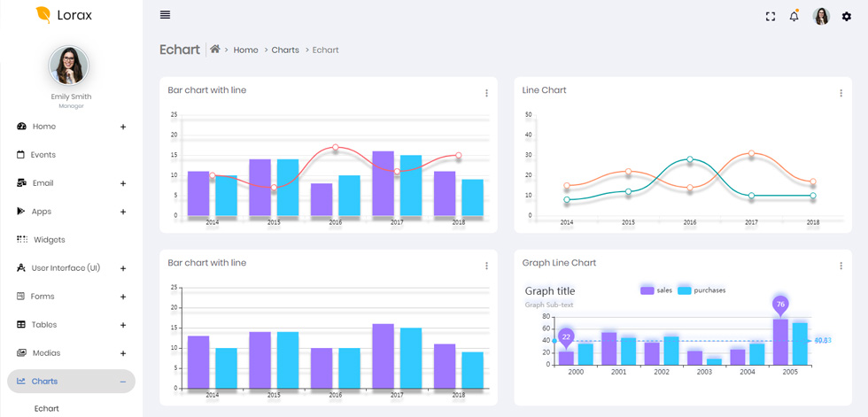Expand the Apps menu plus sign
The height and width of the screenshot is (417, 868).
point(123,212)
